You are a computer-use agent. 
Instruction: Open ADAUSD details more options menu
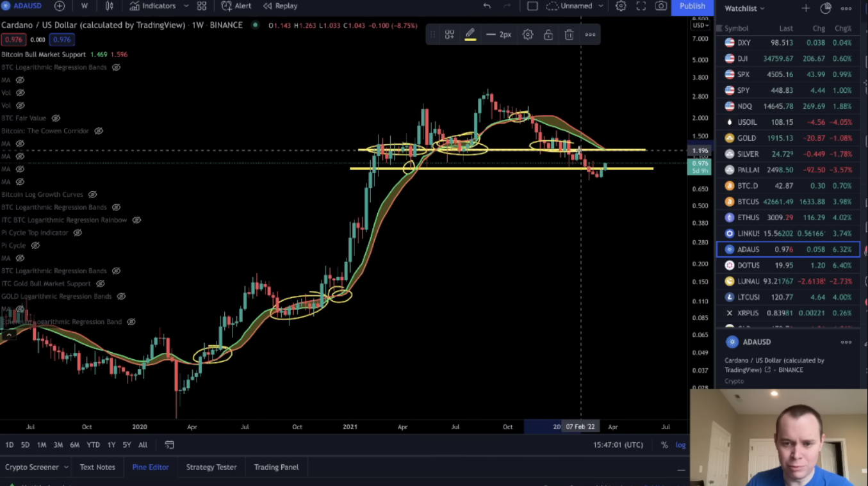coord(846,342)
